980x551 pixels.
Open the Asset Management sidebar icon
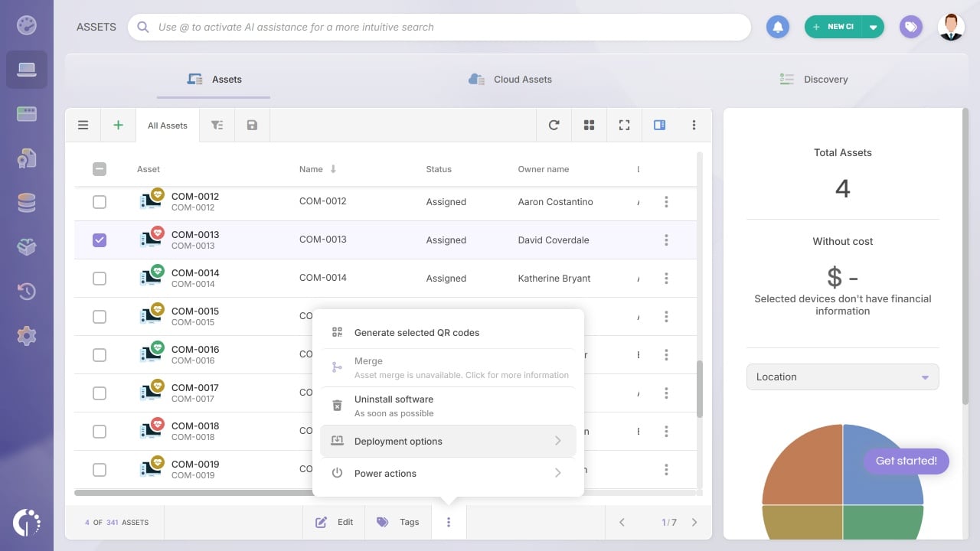click(28, 69)
